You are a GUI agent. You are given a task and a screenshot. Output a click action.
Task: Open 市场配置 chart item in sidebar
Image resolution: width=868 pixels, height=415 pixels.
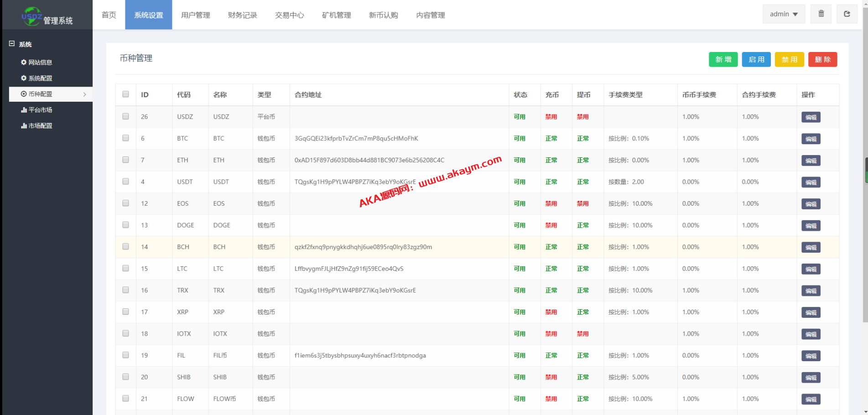(37, 126)
